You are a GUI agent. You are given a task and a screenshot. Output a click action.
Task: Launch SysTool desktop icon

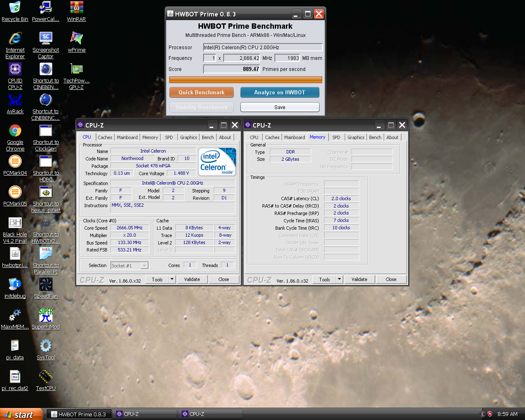(46, 350)
